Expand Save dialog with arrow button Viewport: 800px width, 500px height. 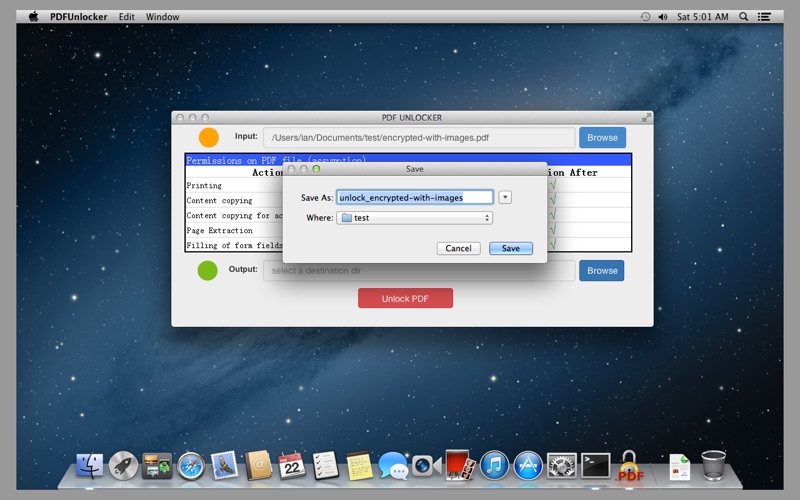point(505,197)
